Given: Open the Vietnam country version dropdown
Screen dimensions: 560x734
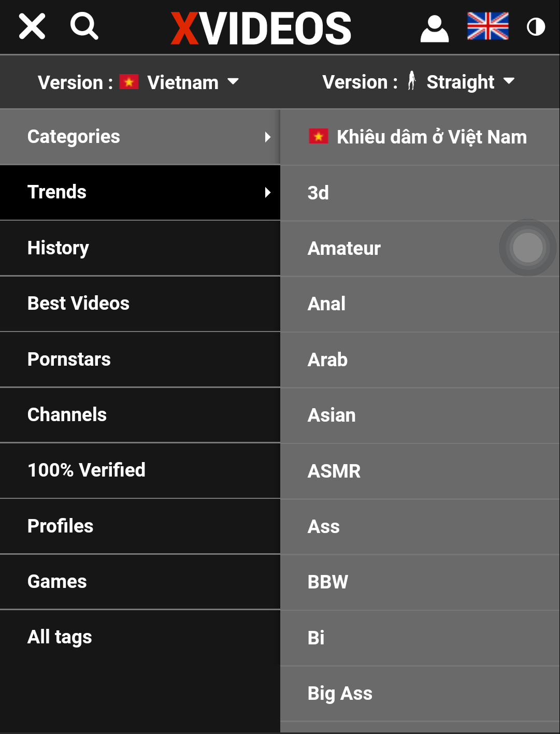Looking at the screenshot, I should coord(138,82).
